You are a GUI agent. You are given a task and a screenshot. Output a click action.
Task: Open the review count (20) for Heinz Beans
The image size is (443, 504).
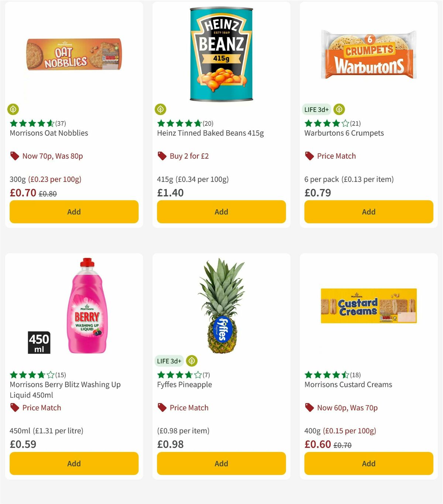[x=207, y=123]
